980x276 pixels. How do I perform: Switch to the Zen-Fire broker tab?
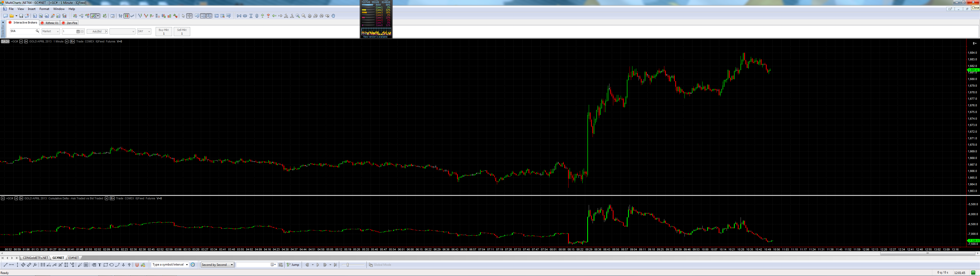click(70, 23)
